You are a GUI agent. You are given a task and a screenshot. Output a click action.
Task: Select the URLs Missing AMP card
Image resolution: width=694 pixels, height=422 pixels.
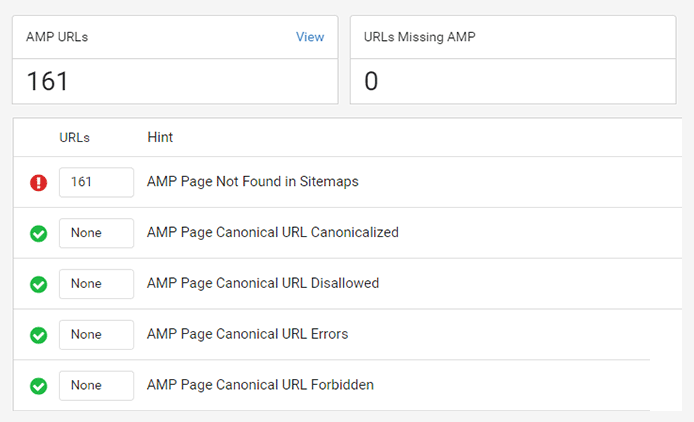pyautogui.click(x=513, y=60)
